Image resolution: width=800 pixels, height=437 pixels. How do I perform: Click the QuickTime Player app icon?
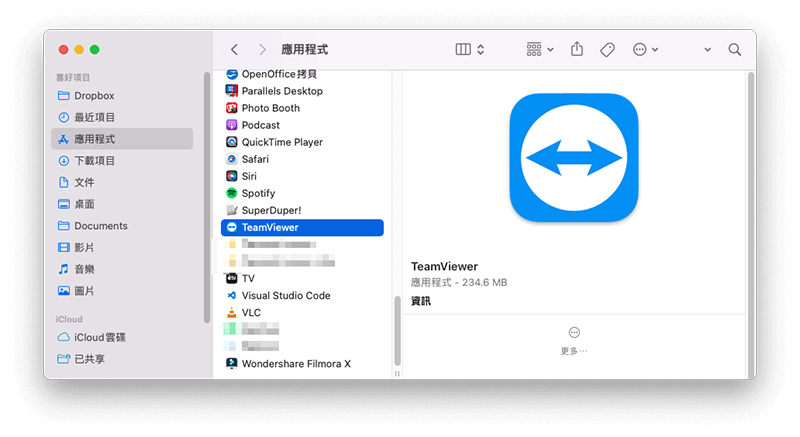click(232, 142)
